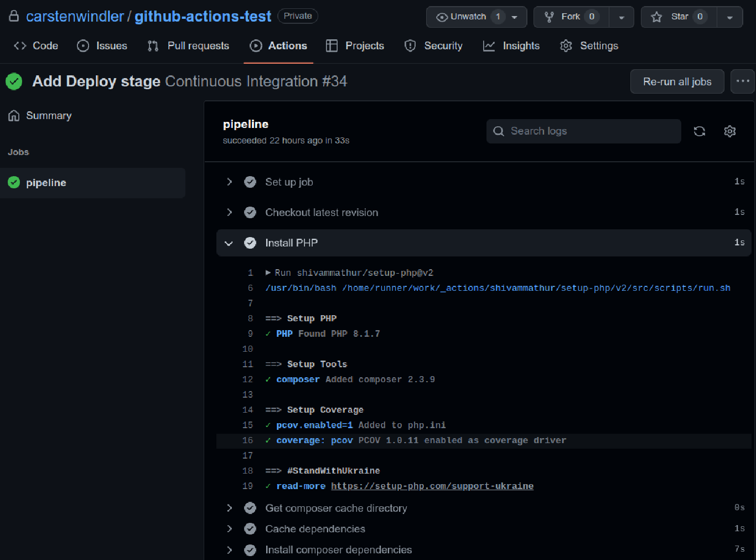Click the Add Deploy stage run title

(96, 81)
